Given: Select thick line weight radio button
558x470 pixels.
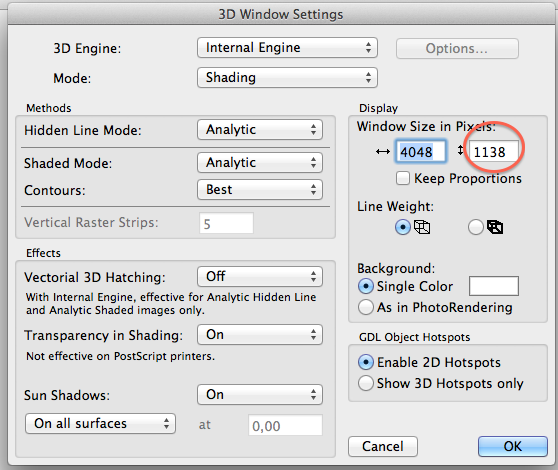Looking at the screenshot, I should click(476, 227).
